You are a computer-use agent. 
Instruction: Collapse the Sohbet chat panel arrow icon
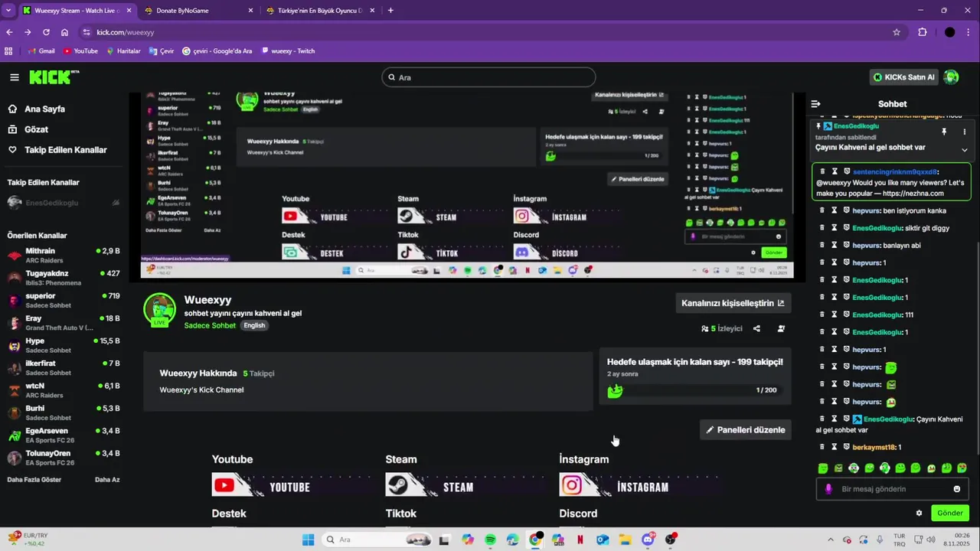tap(816, 104)
